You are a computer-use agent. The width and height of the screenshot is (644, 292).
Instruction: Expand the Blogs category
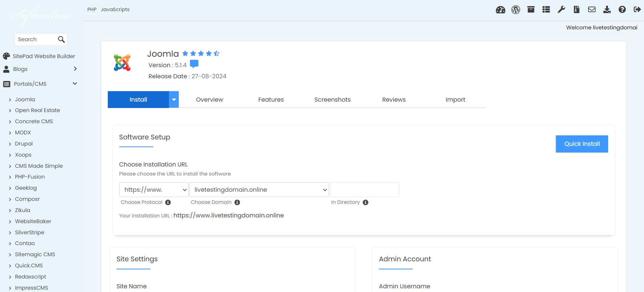40,69
